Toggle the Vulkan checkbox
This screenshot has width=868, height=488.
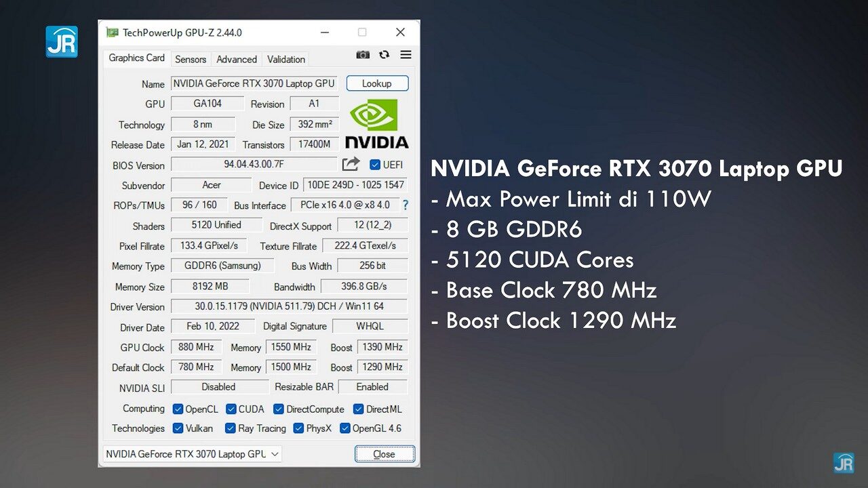point(178,428)
